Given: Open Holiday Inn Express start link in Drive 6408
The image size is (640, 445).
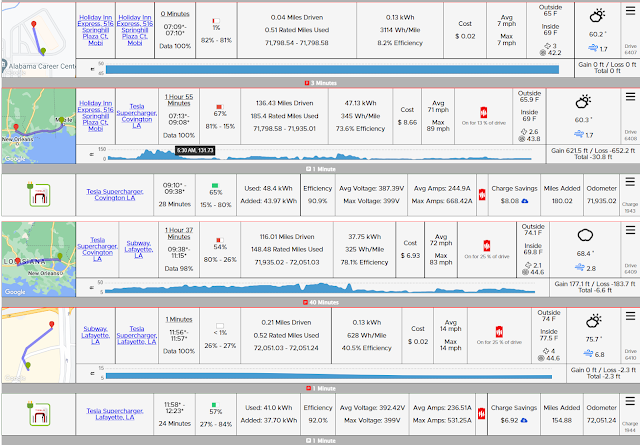Looking at the screenshot, I should pyautogui.click(x=96, y=116).
